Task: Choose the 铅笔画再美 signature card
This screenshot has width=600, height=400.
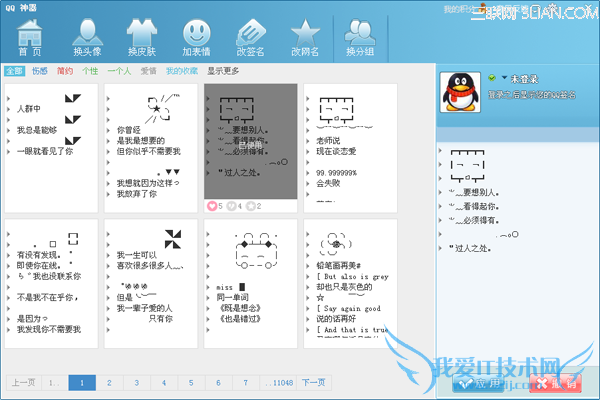Action: coord(350,284)
